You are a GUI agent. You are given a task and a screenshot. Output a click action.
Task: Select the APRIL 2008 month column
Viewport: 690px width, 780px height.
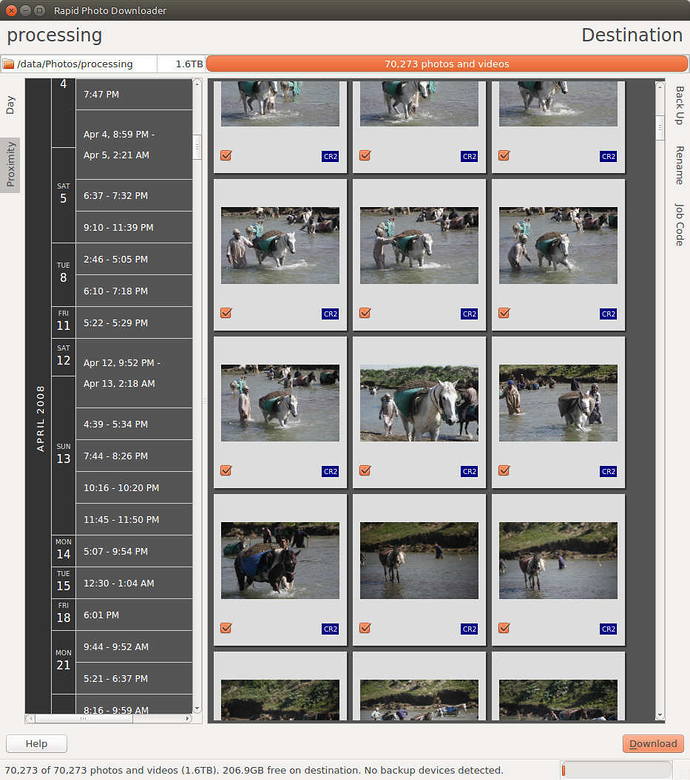39,396
